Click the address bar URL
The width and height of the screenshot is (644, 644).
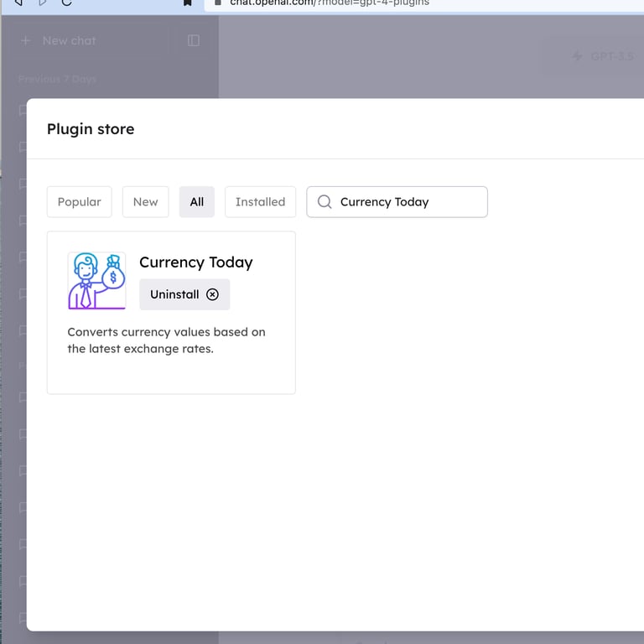pyautogui.click(x=330, y=3)
